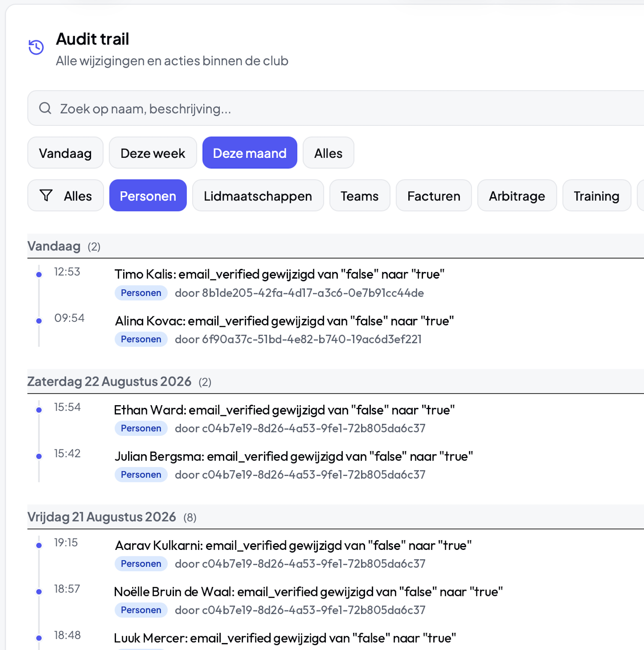Click the Vandaag (2) group header
Screen dimensions: 644x650
point(335,246)
